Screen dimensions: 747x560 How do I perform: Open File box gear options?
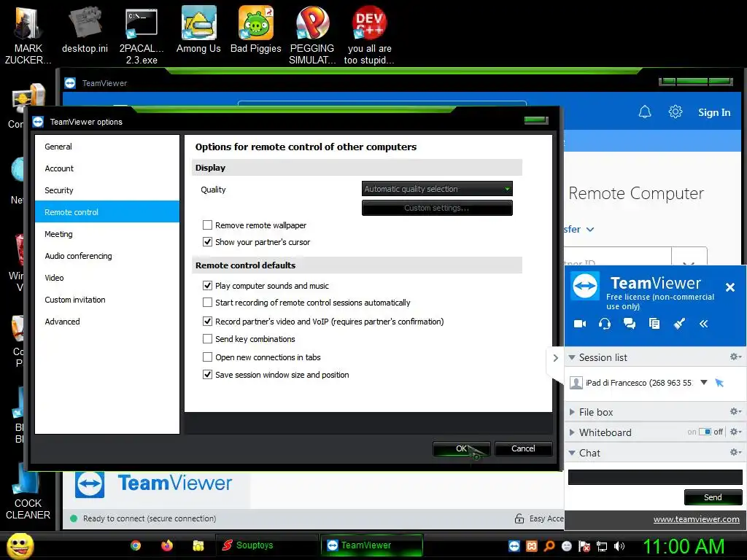click(735, 411)
